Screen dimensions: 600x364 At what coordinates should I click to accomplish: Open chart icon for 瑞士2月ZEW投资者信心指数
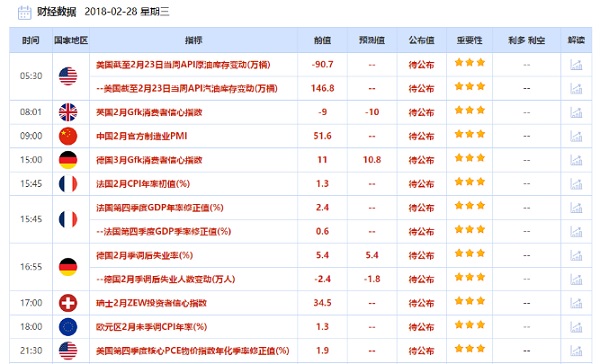coord(576,303)
